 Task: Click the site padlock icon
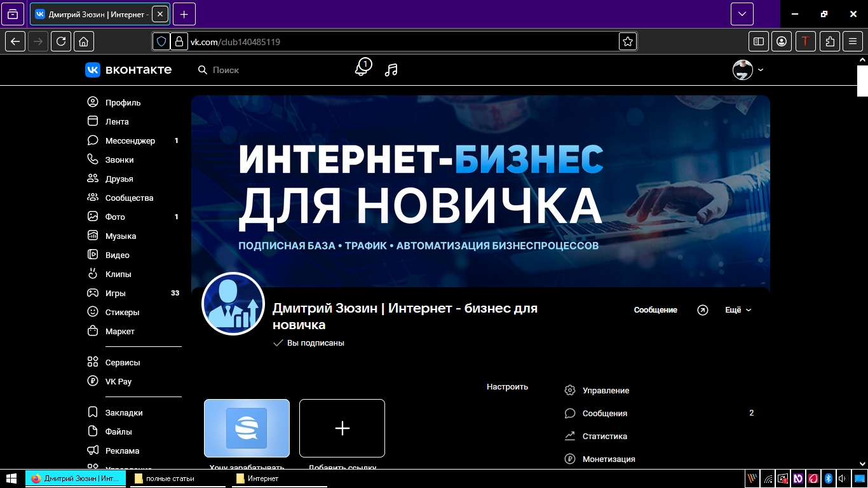pyautogui.click(x=179, y=41)
